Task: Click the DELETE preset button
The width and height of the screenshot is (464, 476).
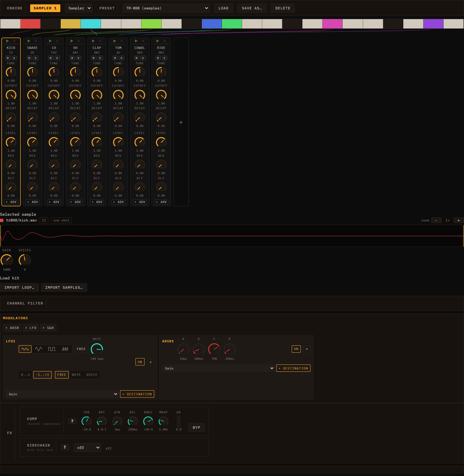Action: (x=283, y=8)
